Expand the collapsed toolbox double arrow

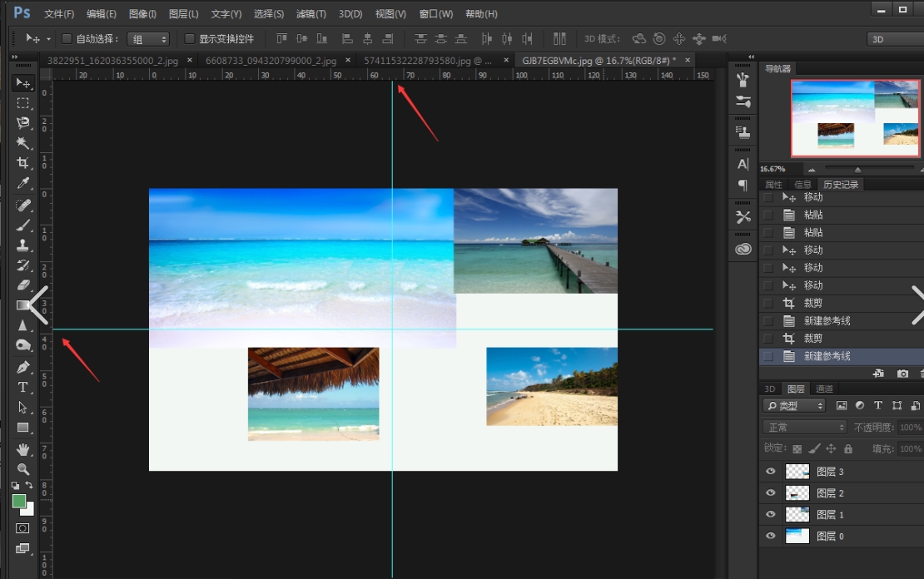tap(15, 57)
